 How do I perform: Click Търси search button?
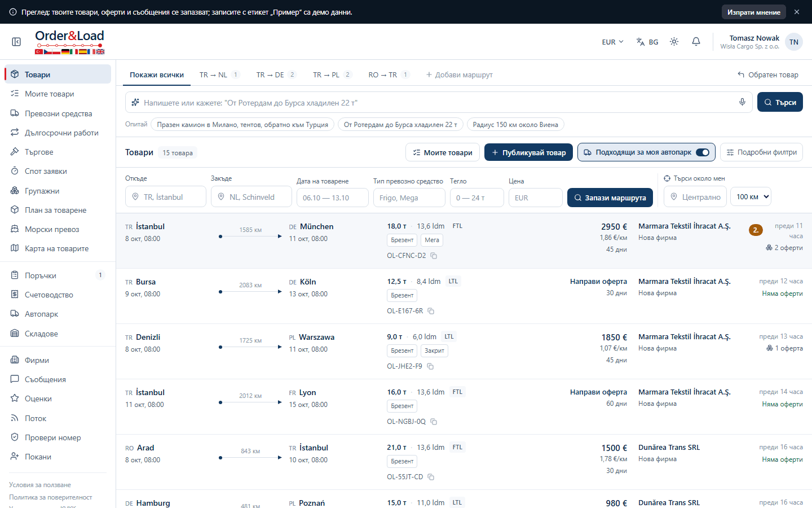click(780, 102)
